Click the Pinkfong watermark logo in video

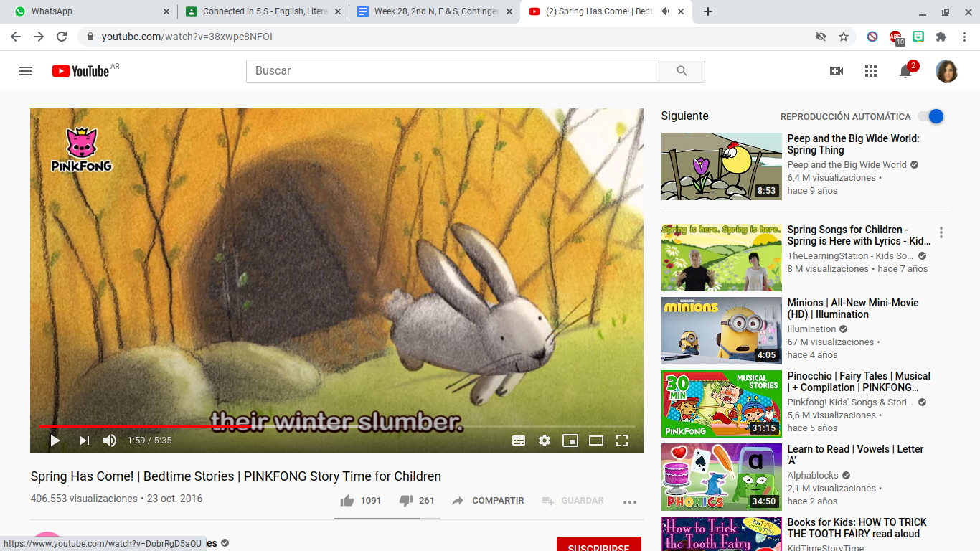pyautogui.click(x=82, y=150)
